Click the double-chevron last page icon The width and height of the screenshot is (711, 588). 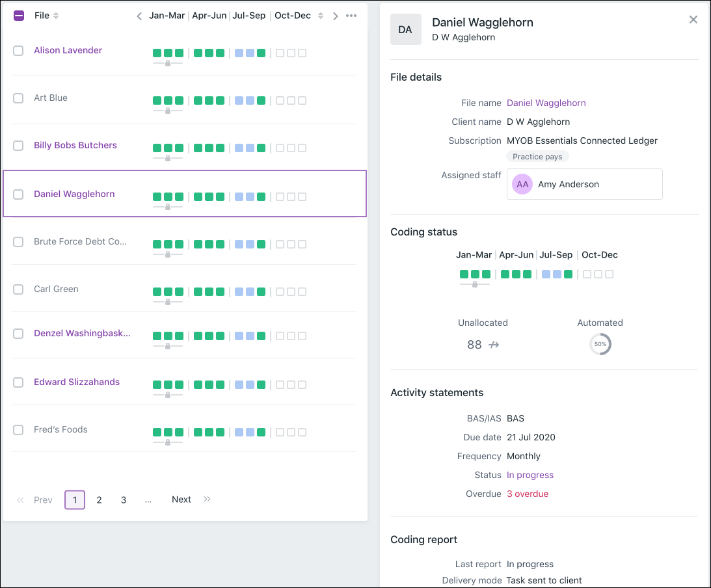208,499
